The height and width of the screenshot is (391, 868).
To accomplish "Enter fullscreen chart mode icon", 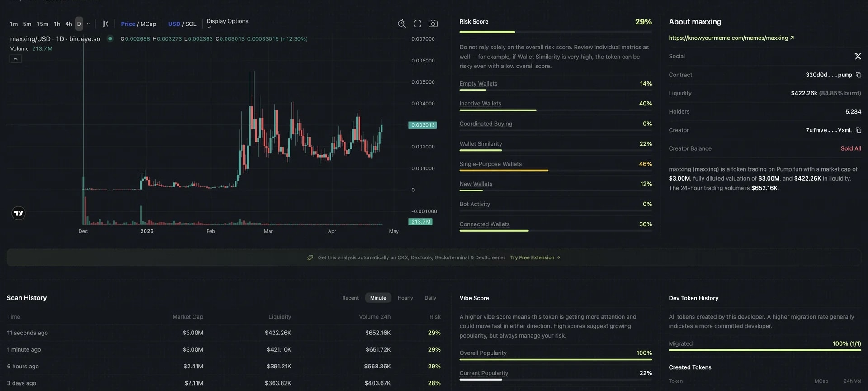I will [417, 24].
